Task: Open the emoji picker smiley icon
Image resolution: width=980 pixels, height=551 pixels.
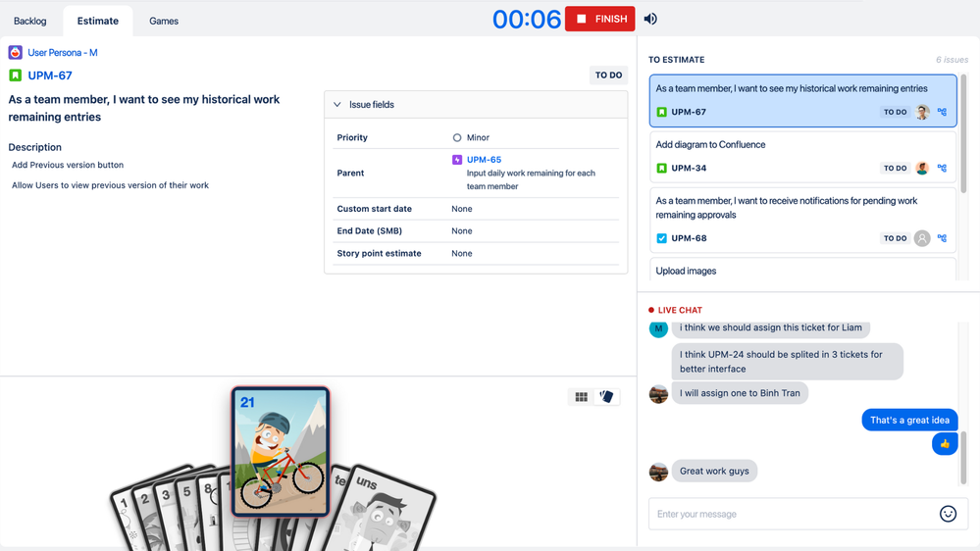Action: 948,514
